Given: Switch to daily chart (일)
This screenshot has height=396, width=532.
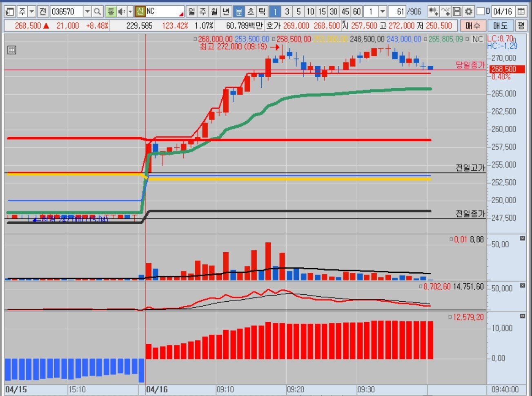Looking at the screenshot, I should [191, 11].
